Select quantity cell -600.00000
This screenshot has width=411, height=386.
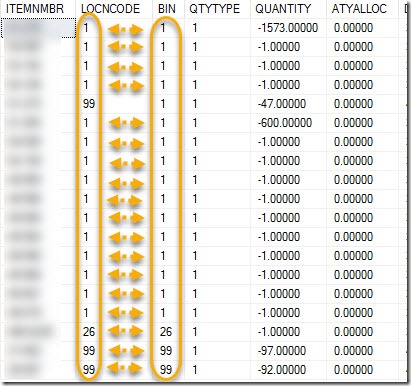coord(285,123)
